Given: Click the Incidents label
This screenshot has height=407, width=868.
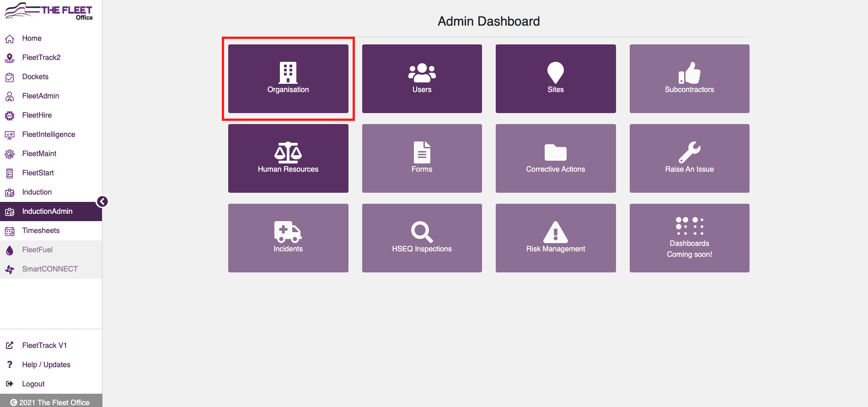Looking at the screenshot, I should click(288, 249).
